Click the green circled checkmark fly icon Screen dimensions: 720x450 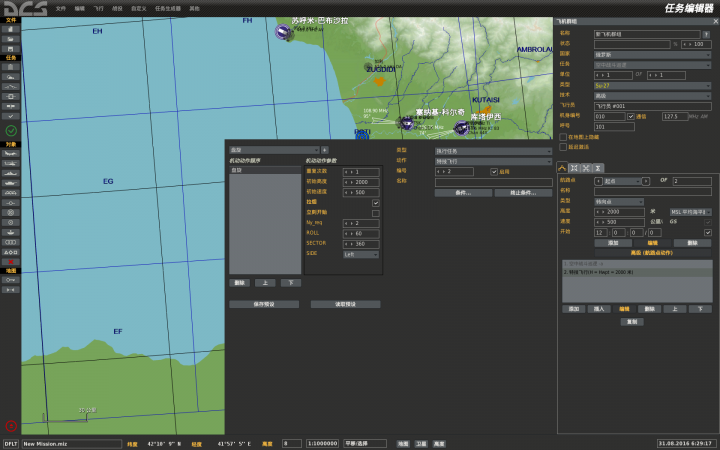coord(11,131)
